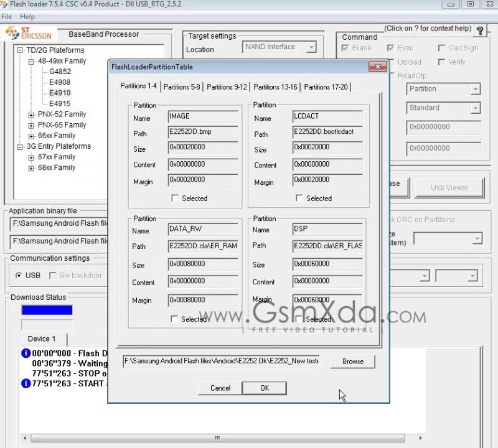Image resolution: width=498 pixels, height=448 pixels.
Task: Click the IMAGE partition Name field
Action: point(203,116)
